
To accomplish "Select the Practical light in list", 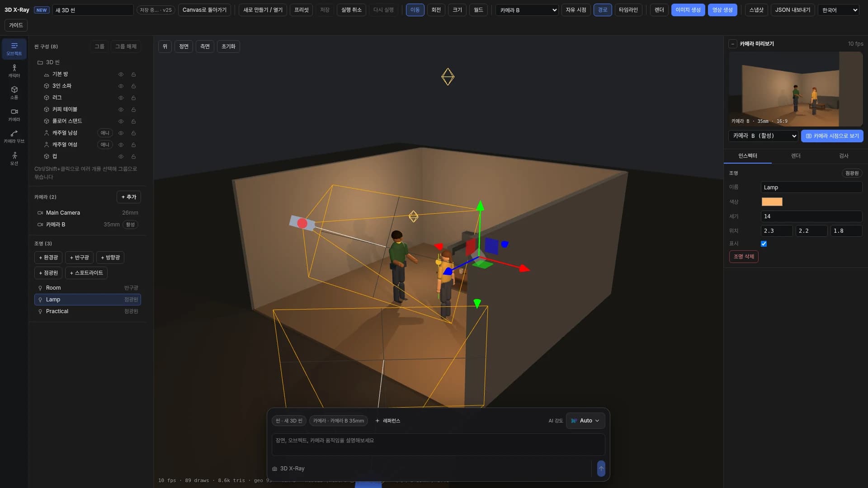I will (x=88, y=311).
